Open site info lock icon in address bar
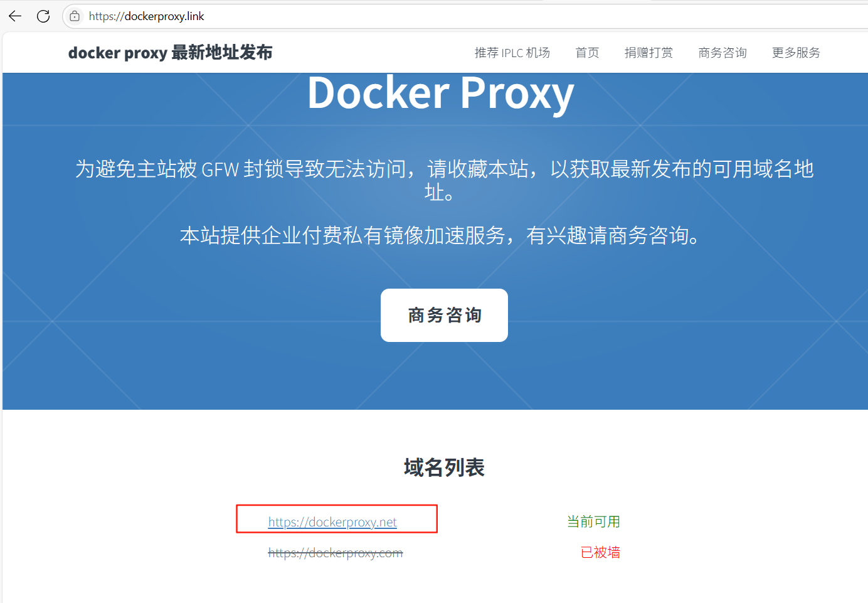 point(75,16)
